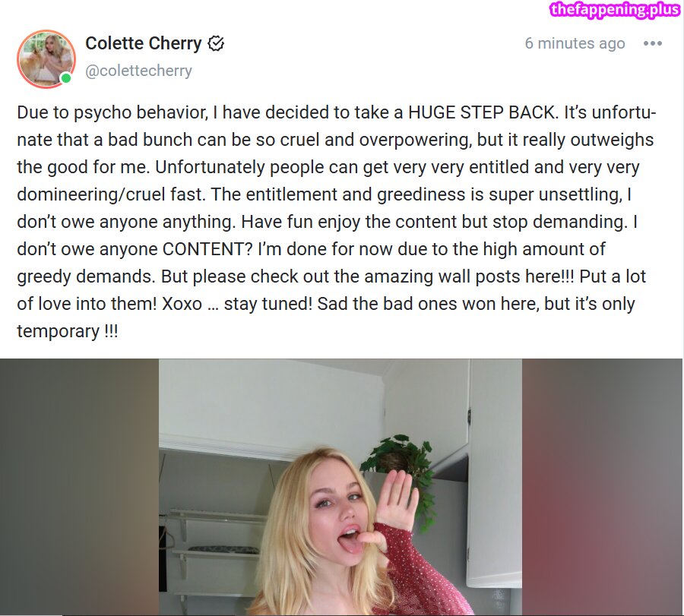
Task: Click the "temporary !!!" closing line
Action: [68, 332]
